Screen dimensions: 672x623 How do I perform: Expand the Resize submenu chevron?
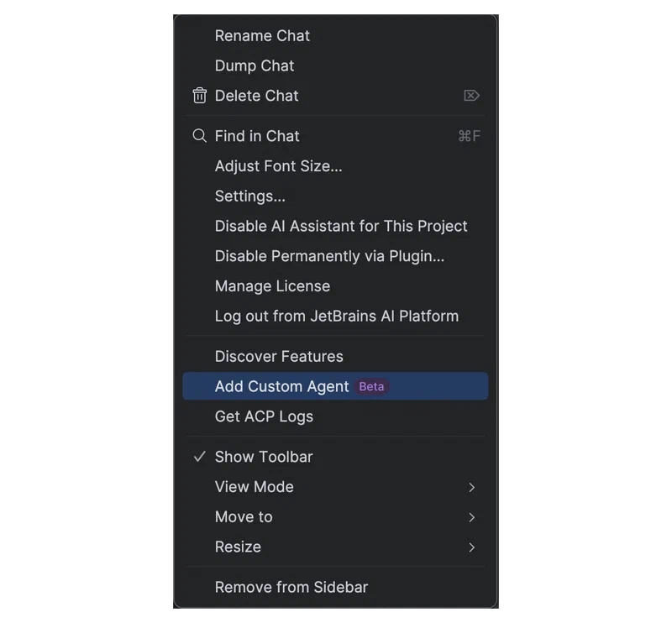pos(471,547)
